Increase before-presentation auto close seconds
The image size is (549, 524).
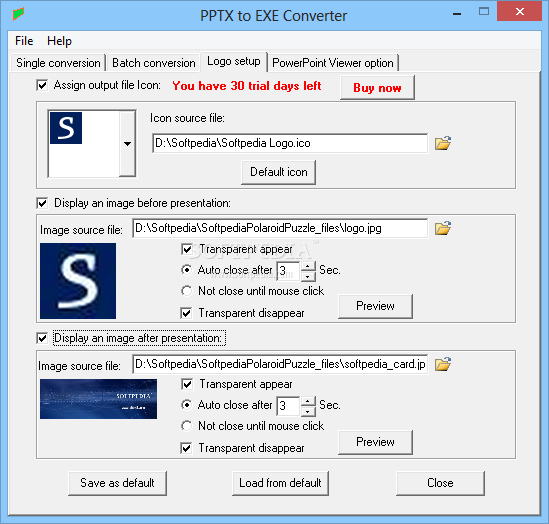pos(308,266)
